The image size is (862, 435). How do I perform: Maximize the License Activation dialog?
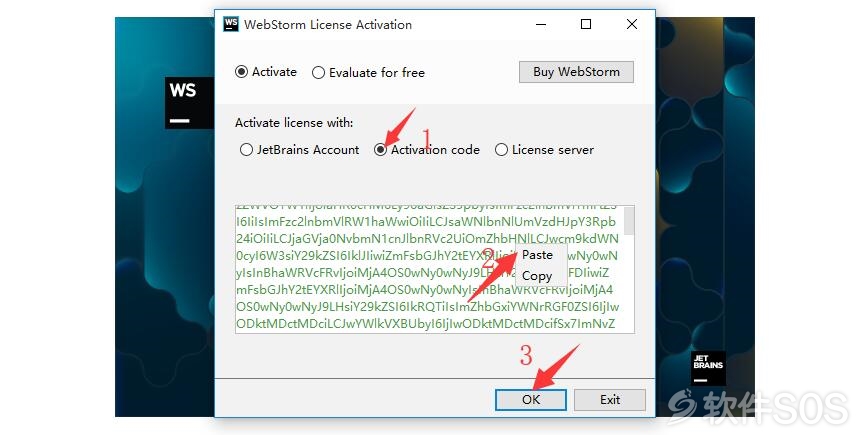pyautogui.click(x=586, y=24)
